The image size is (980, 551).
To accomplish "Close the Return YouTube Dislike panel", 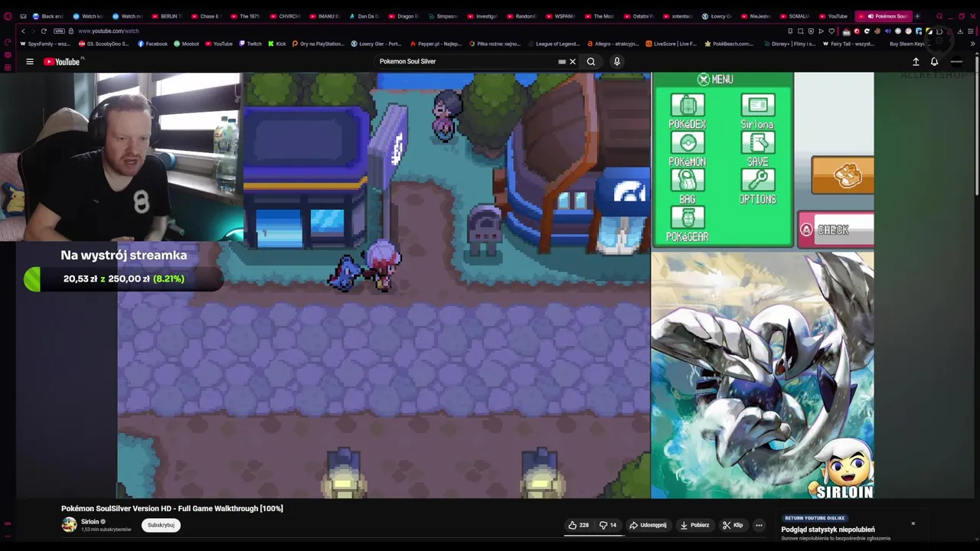I will pos(913,523).
